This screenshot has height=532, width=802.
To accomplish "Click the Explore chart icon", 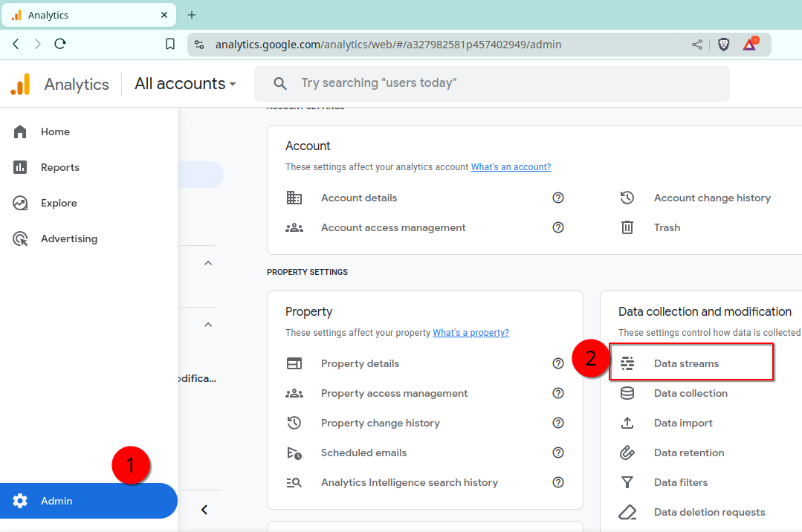I will point(20,203).
